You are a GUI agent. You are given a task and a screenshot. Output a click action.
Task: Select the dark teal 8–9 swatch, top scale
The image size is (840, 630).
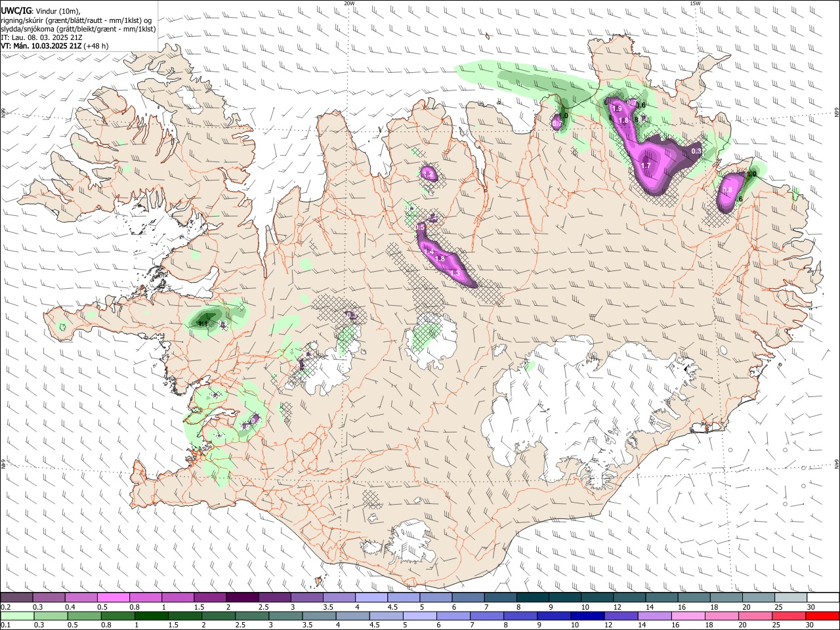(x=532, y=598)
